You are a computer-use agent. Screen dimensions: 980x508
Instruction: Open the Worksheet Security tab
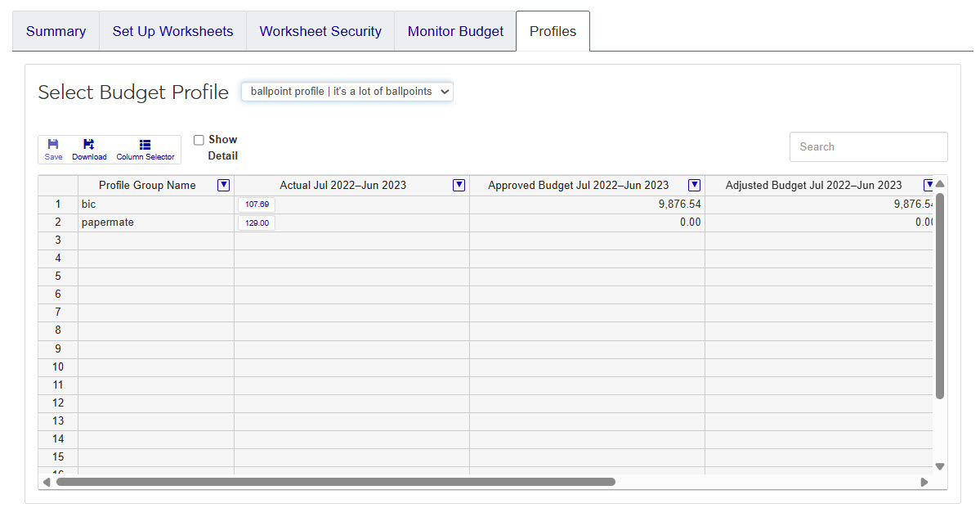320,31
